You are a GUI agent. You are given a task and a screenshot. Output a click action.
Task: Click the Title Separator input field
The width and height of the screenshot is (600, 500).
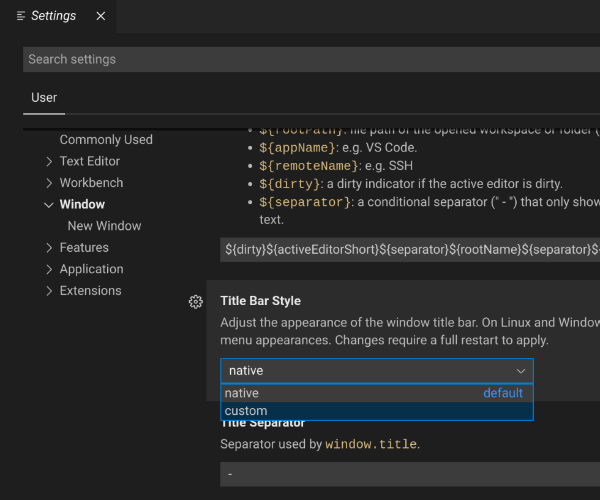410,473
